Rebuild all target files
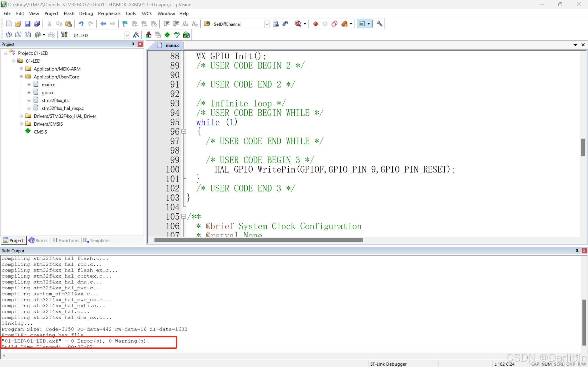This screenshot has width=588, height=367. point(28,35)
